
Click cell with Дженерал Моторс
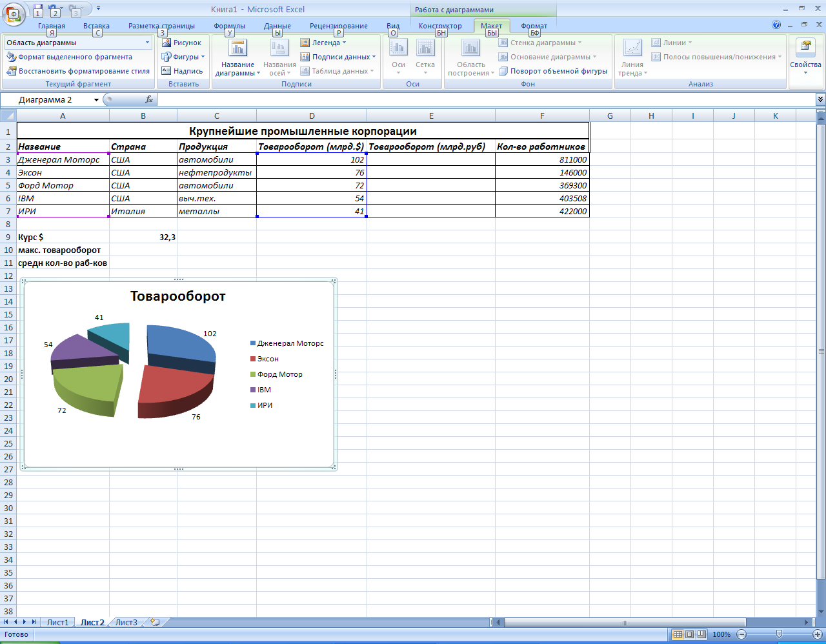63,159
